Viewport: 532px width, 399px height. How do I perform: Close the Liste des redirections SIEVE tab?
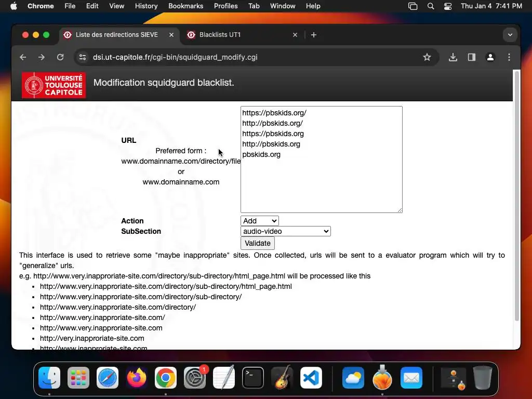pyautogui.click(x=171, y=35)
